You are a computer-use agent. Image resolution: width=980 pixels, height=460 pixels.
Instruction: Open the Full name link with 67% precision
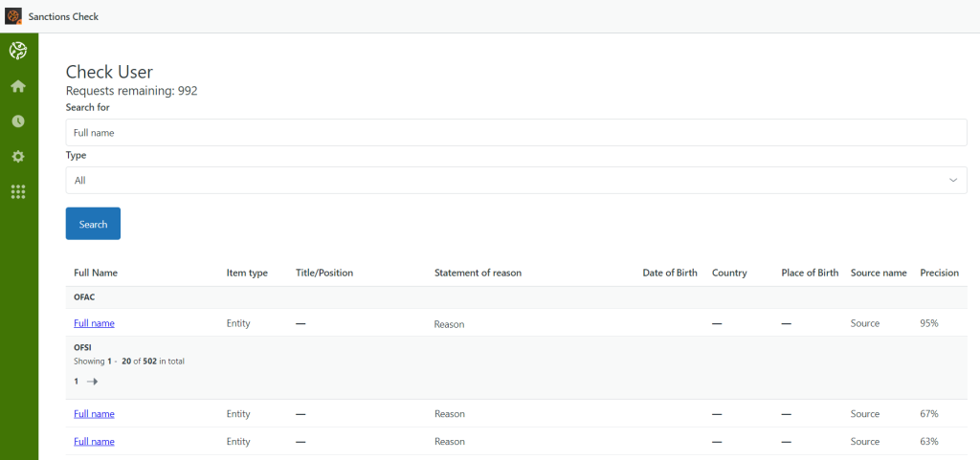(x=94, y=414)
